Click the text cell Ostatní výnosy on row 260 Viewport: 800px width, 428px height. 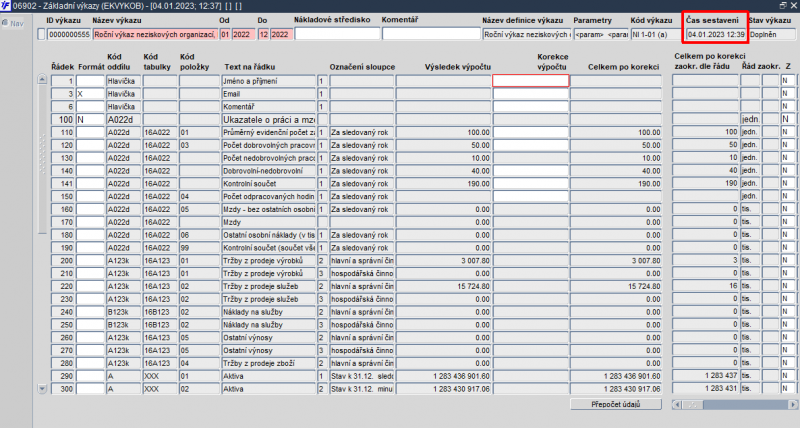(268, 337)
